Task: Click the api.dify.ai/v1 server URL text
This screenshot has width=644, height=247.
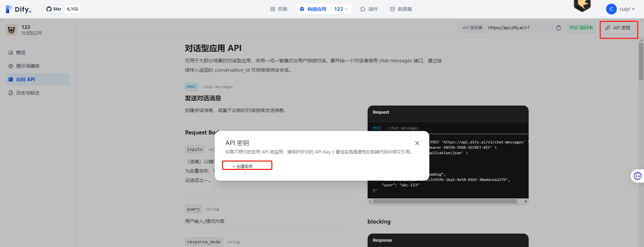Action: click(x=508, y=28)
